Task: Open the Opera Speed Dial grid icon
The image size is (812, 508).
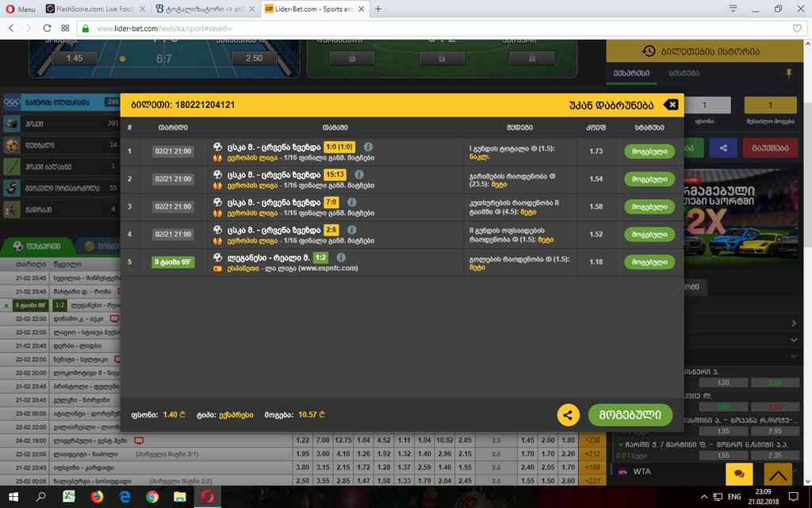Action: (65, 29)
